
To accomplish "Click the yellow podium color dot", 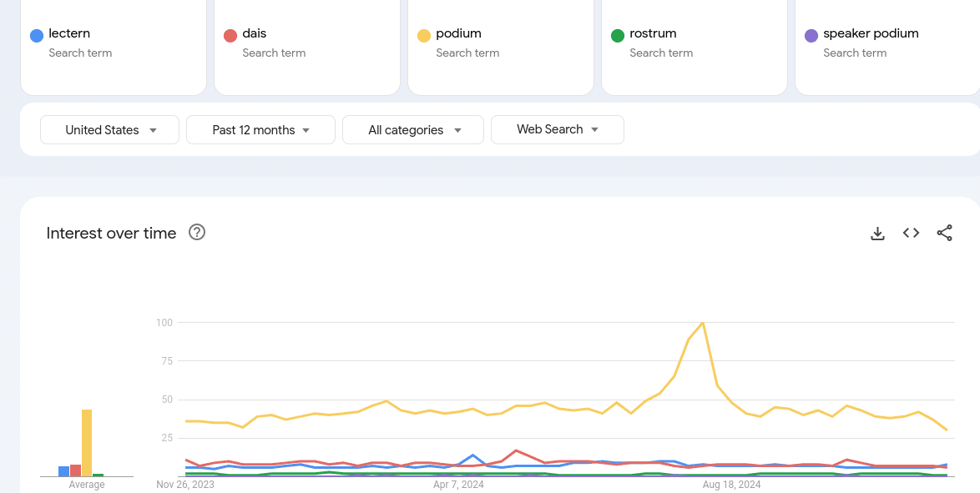I will (424, 35).
